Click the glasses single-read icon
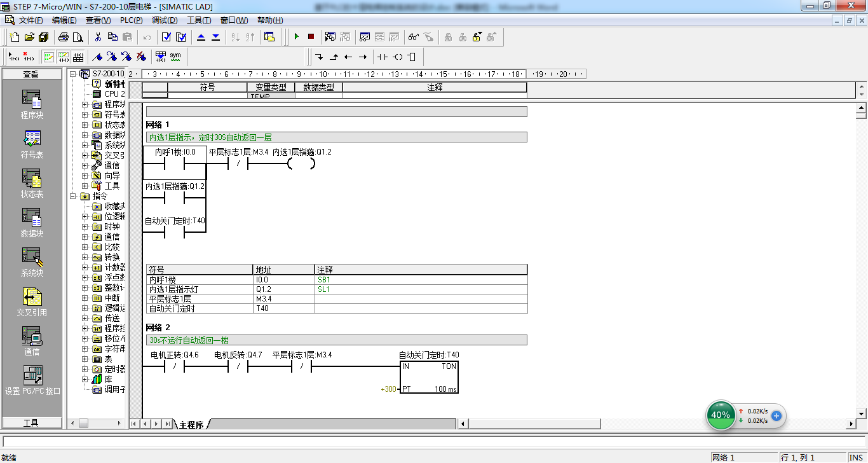This screenshot has height=463, width=868. (414, 37)
